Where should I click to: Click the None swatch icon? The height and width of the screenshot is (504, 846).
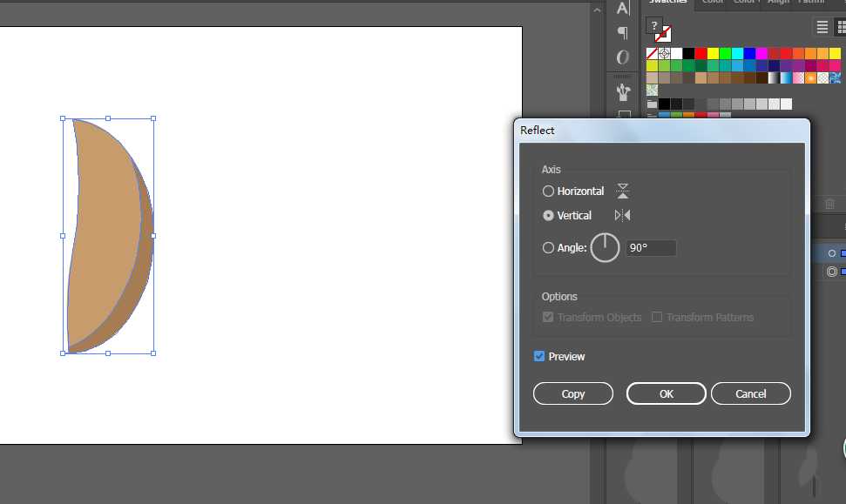[652, 54]
